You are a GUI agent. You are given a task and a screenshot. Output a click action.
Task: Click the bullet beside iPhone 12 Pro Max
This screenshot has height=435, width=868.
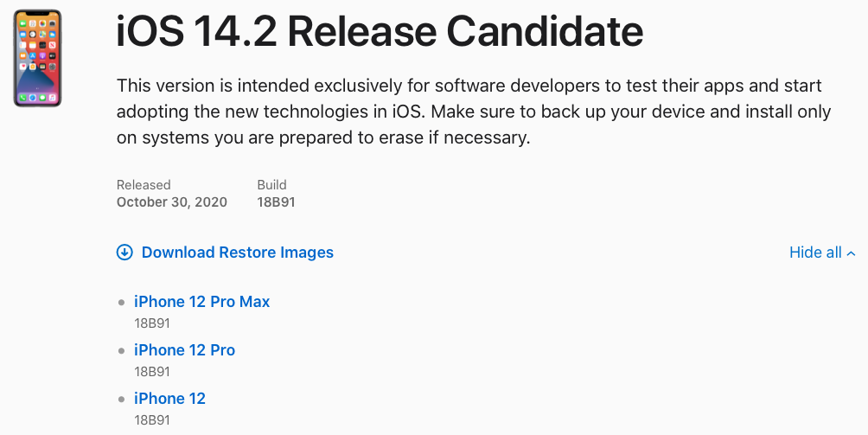click(x=122, y=302)
